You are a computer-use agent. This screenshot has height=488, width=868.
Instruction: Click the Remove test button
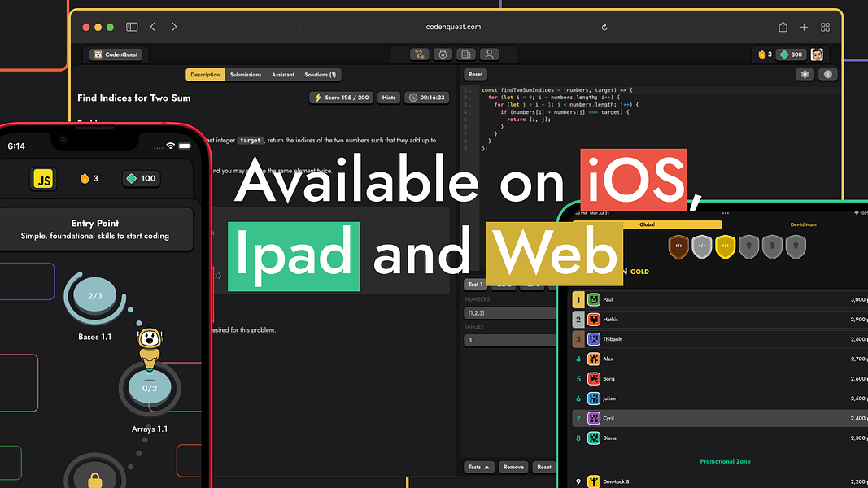pyautogui.click(x=513, y=467)
